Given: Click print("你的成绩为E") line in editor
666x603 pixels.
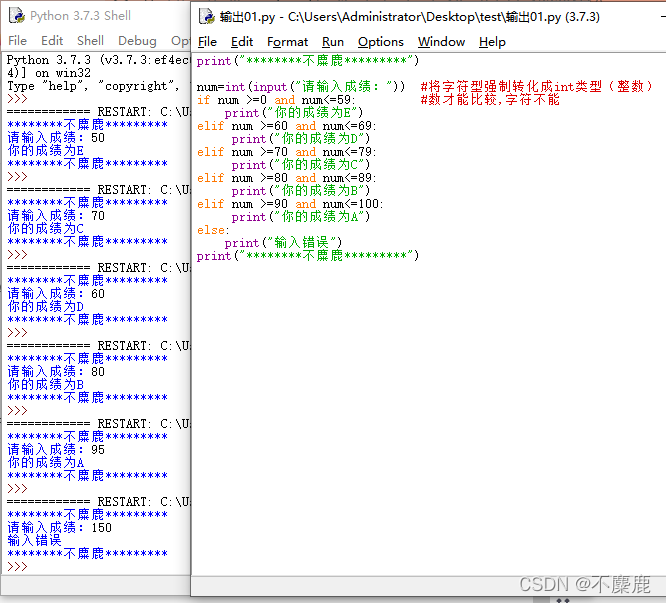Looking at the screenshot, I should [x=294, y=113].
